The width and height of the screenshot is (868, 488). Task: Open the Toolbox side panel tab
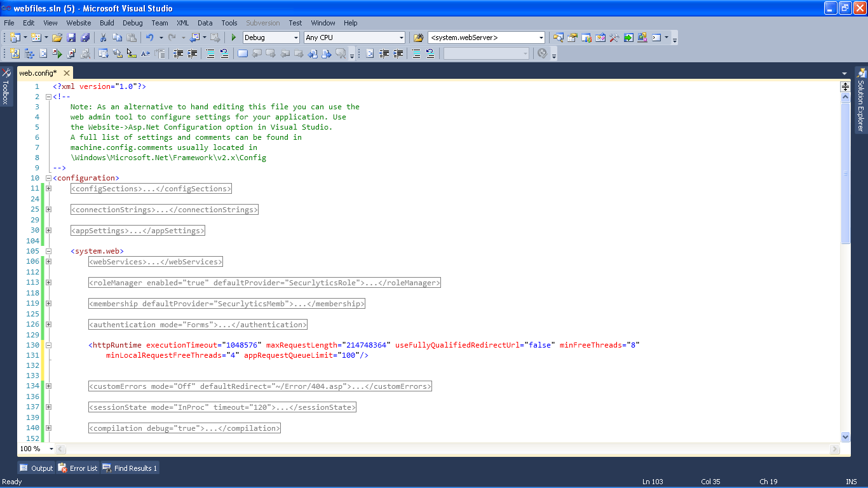[6, 86]
